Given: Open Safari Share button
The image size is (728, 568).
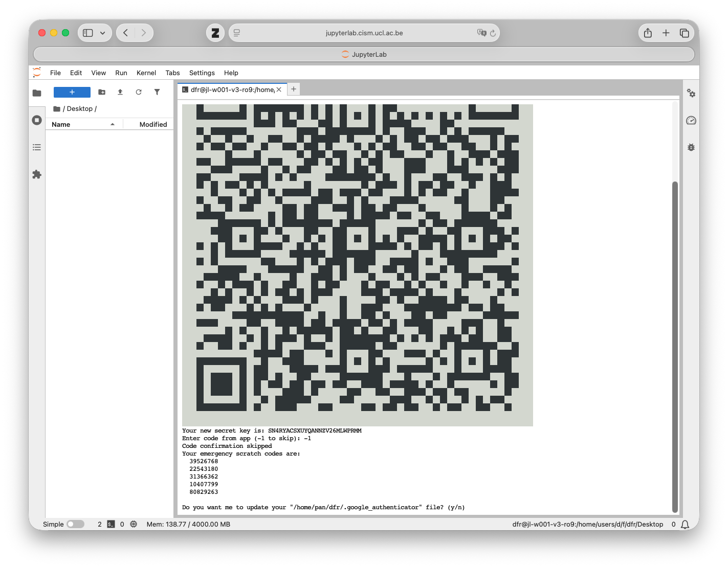Looking at the screenshot, I should [x=648, y=33].
